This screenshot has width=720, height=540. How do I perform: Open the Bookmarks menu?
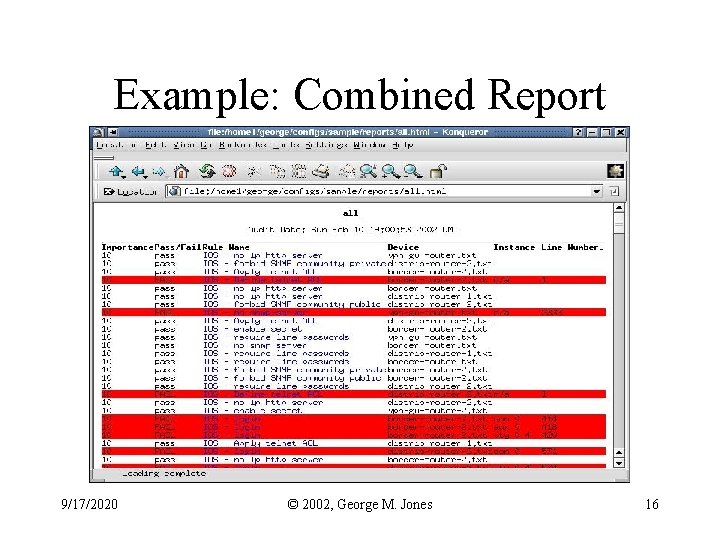click(243, 145)
